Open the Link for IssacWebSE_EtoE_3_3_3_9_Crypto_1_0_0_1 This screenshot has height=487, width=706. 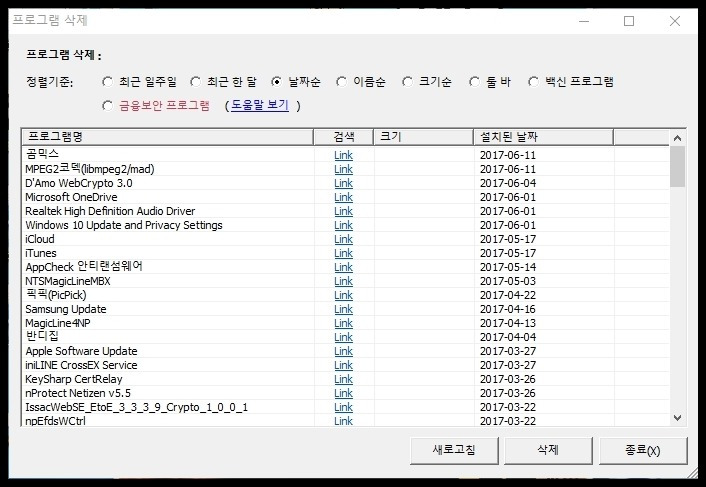coord(343,407)
